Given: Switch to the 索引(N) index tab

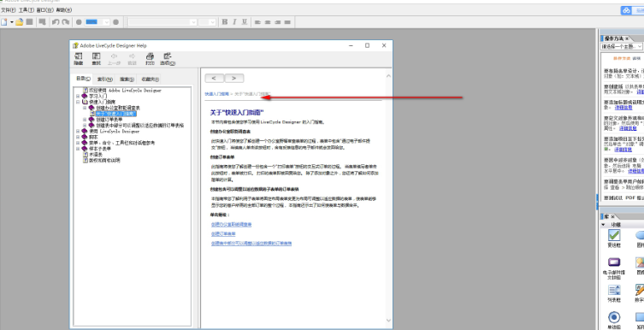Looking at the screenshot, I should 104,80.
